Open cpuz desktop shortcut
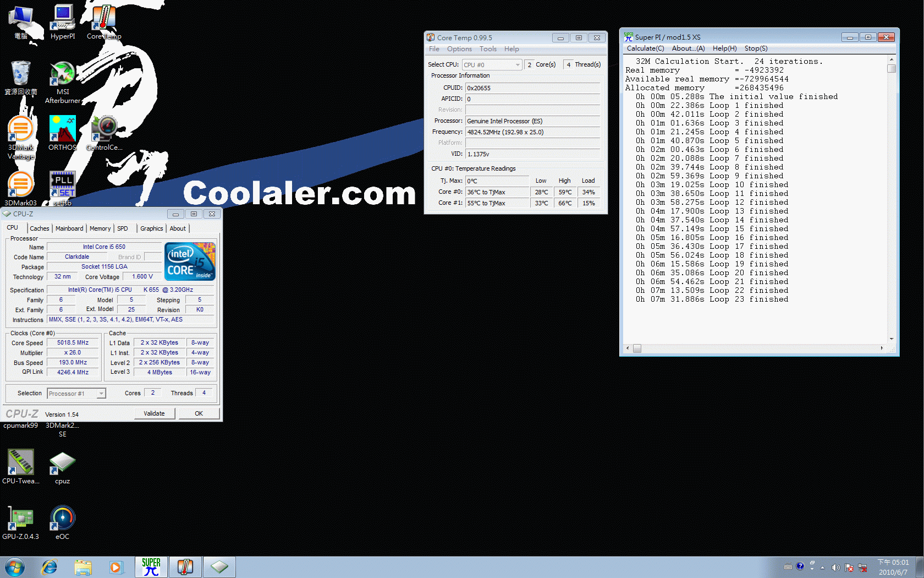 point(63,467)
